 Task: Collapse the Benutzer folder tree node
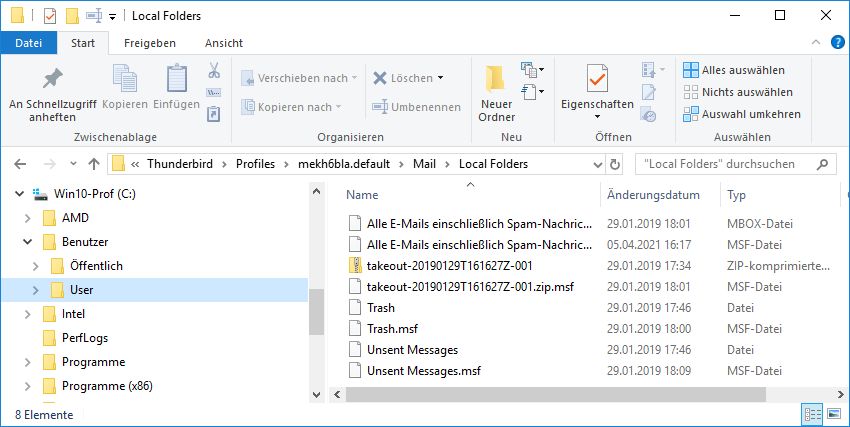click(28, 242)
